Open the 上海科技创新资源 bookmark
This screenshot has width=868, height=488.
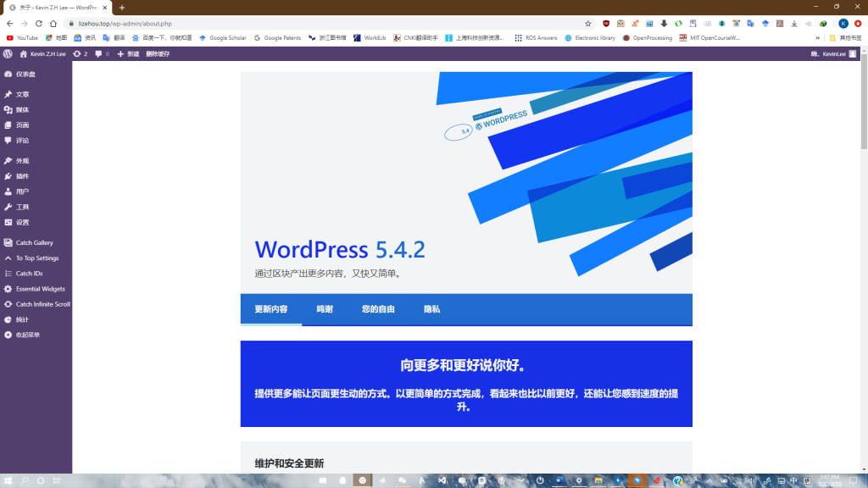pyautogui.click(x=475, y=38)
